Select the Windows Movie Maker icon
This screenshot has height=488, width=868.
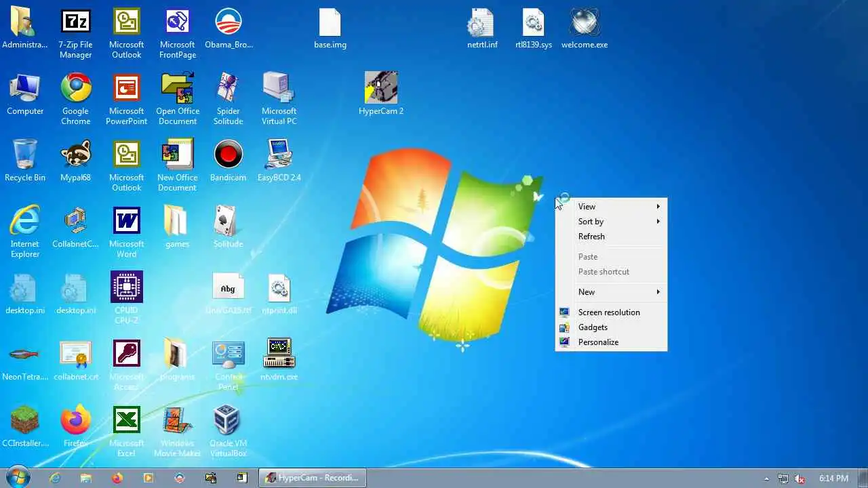tap(178, 431)
